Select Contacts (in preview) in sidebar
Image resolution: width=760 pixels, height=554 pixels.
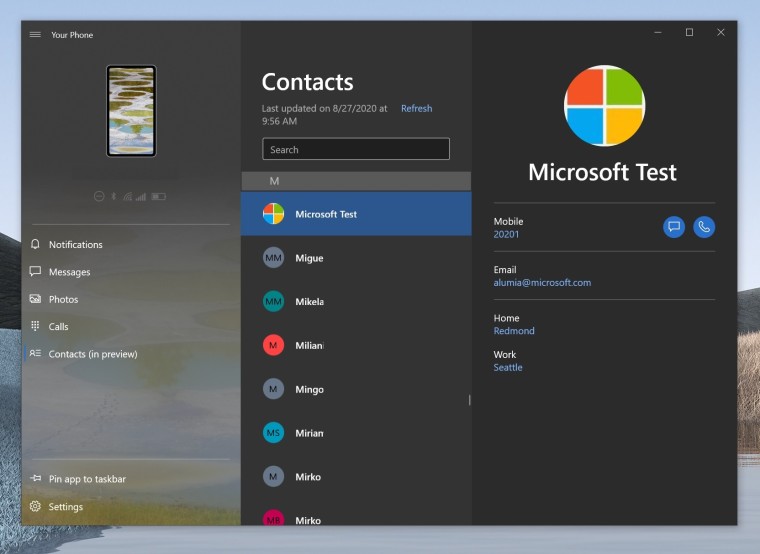point(93,354)
